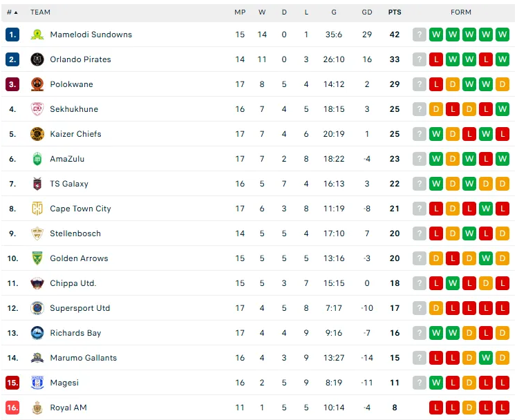Click the Orlando Pirates club crest
The height and width of the screenshot is (420, 517).
click(37, 59)
